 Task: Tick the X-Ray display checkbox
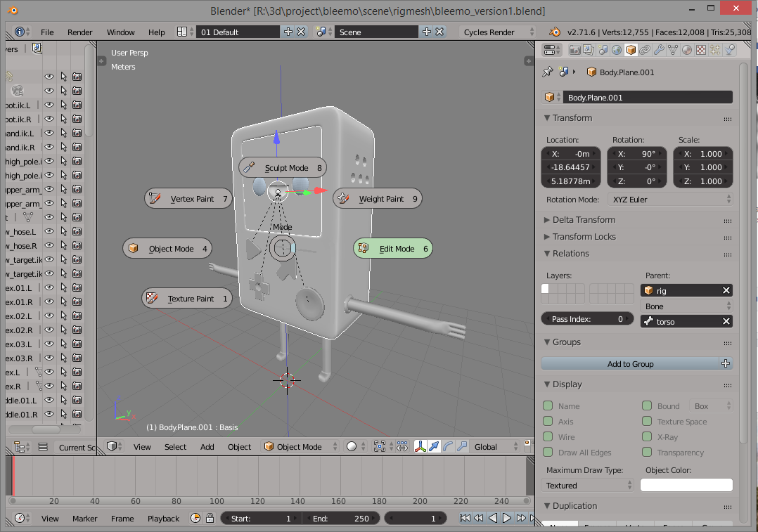pos(646,437)
